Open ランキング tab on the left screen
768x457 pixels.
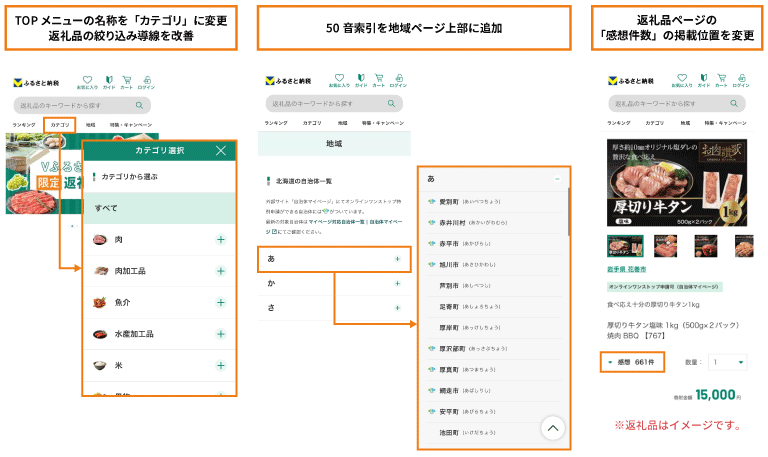tap(24, 125)
